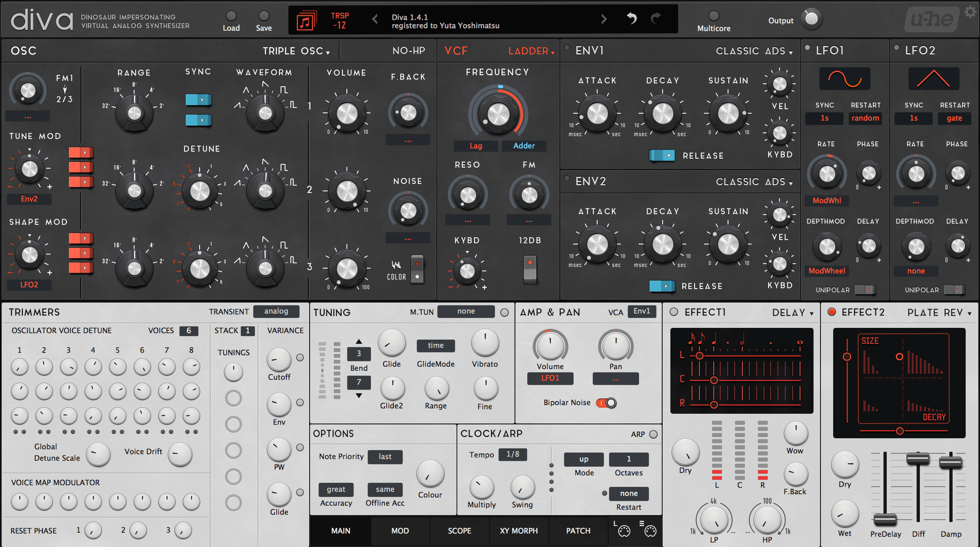Toggle the ARP on/off button

coord(654,434)
